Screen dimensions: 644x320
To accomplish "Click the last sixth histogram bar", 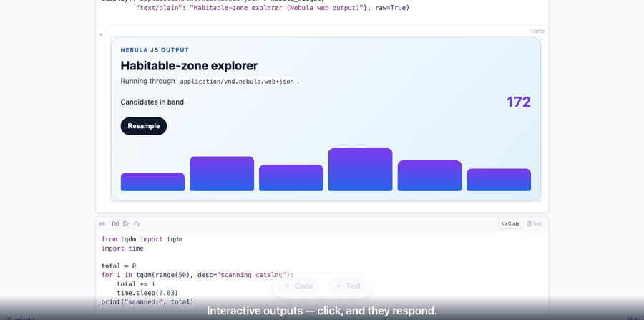I will (499, 180).
